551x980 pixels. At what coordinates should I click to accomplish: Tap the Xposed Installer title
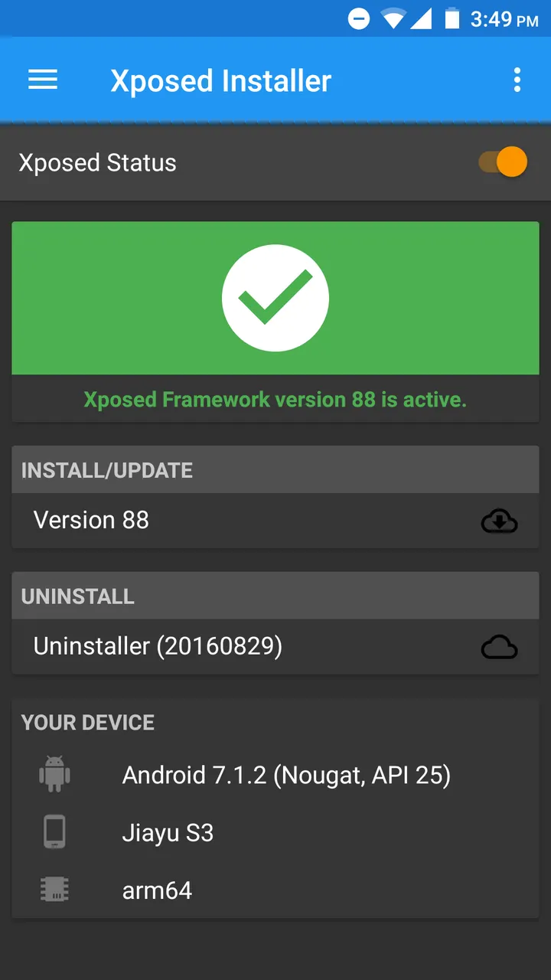tap(220, 80)
